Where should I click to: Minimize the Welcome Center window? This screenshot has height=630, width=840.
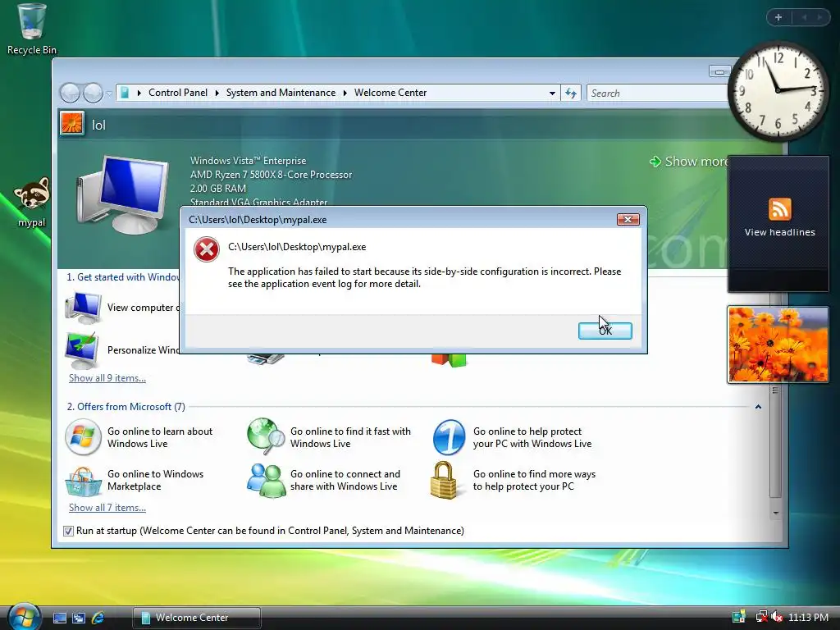pyautogui.click(x=719, y=71)
